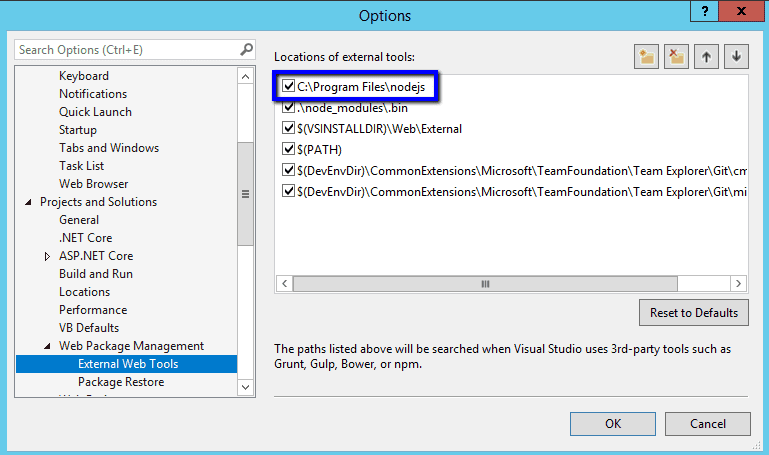This screenshot has width=769, height=455.
Task: Move selected path down with arrow icon
Action: coord(736,57)
